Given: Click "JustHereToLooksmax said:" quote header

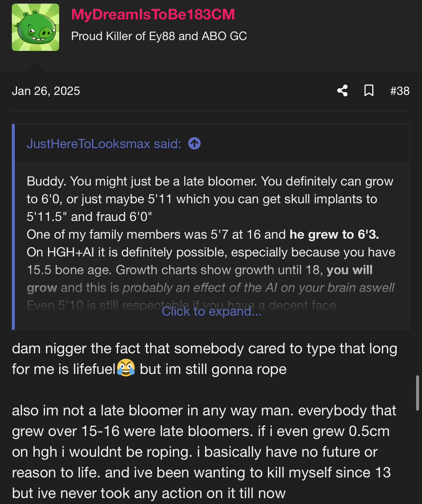Looking at the screenshot, I should click(104, 144).
